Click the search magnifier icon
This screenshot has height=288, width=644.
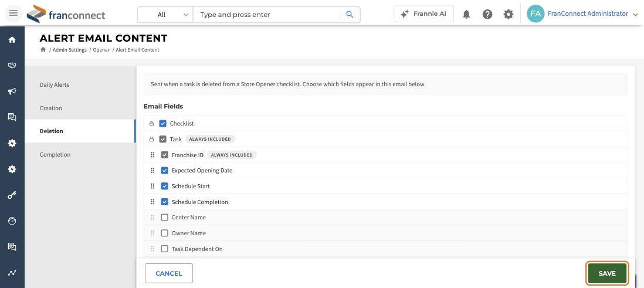tap(350, 15)
